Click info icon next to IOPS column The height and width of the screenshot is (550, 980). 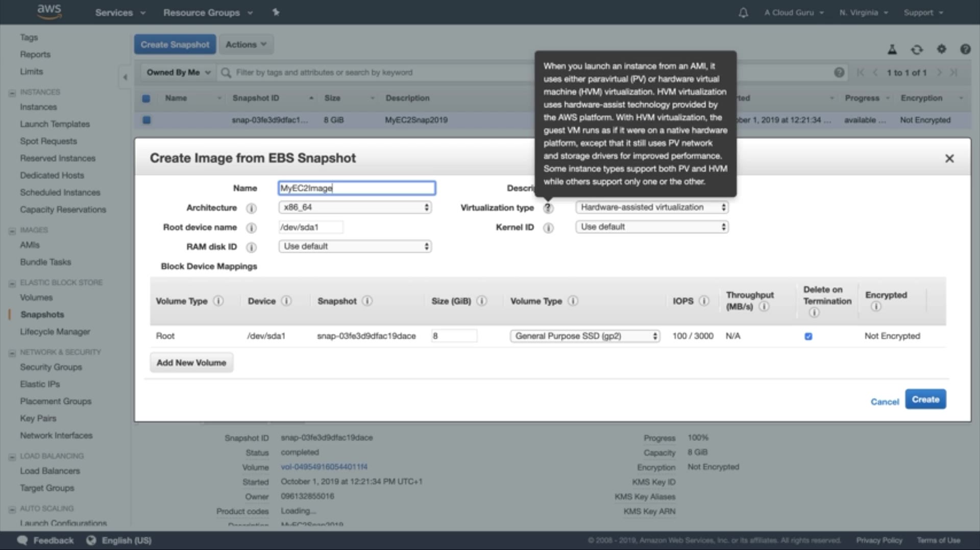coord(704,301)
